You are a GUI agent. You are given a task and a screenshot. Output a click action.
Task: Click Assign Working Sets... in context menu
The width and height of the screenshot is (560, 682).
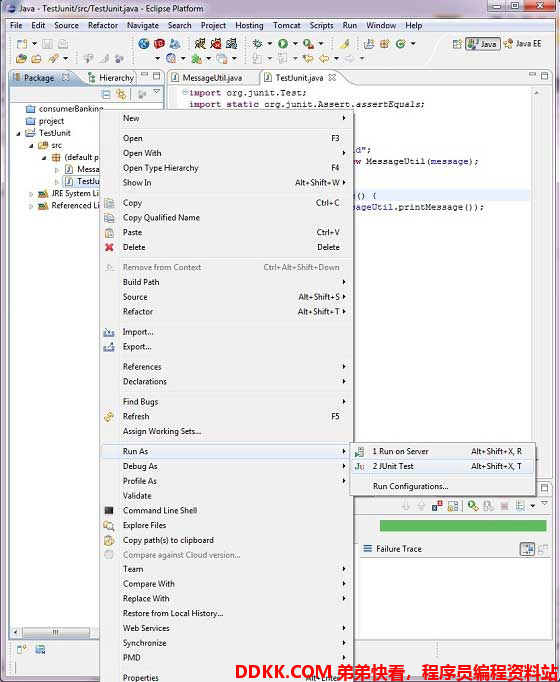[x=162, y=431]
